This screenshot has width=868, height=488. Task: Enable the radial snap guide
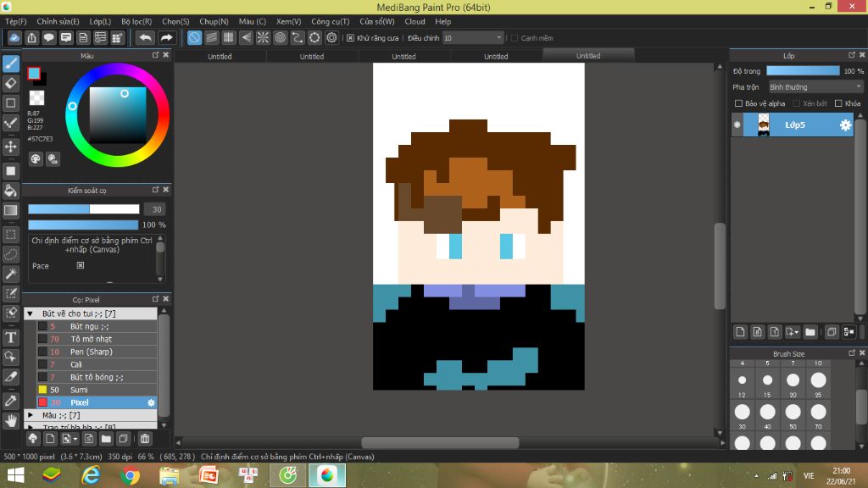coord(263,37)
